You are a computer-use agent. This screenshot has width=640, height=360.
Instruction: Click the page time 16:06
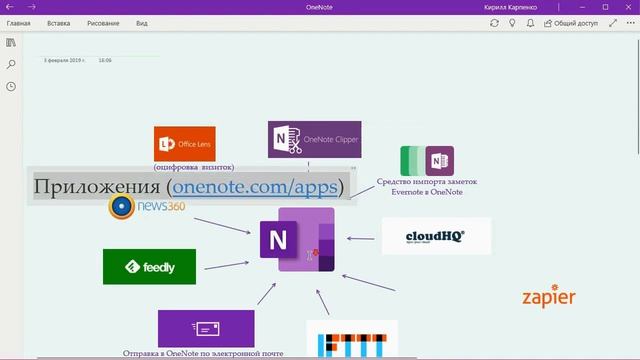pos(105,60)
